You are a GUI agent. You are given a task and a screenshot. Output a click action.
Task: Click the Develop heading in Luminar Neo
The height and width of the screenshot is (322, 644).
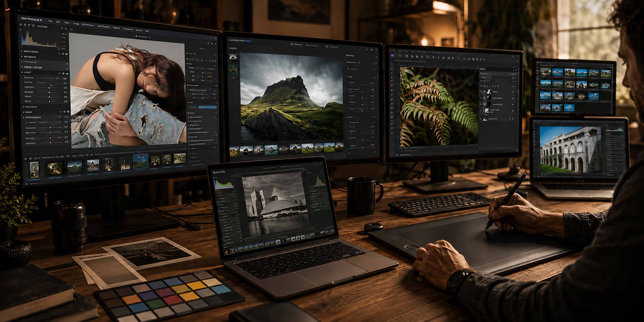tap(350, 55)
